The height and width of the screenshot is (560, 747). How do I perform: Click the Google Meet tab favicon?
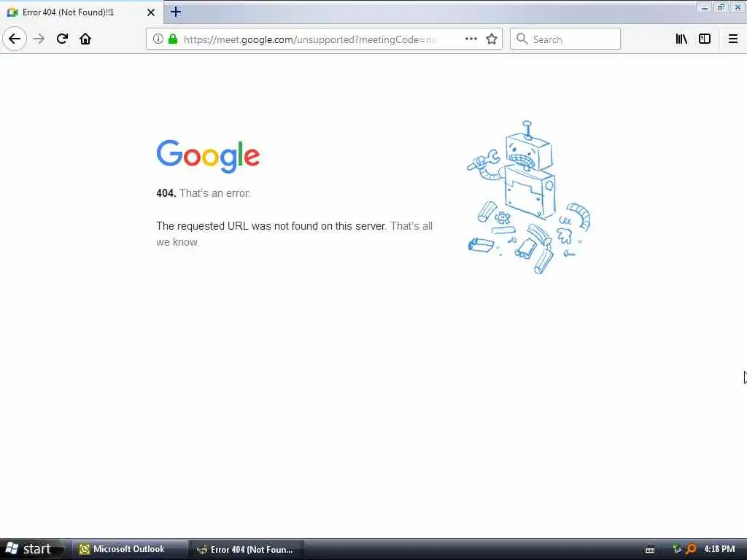(12, 12)
